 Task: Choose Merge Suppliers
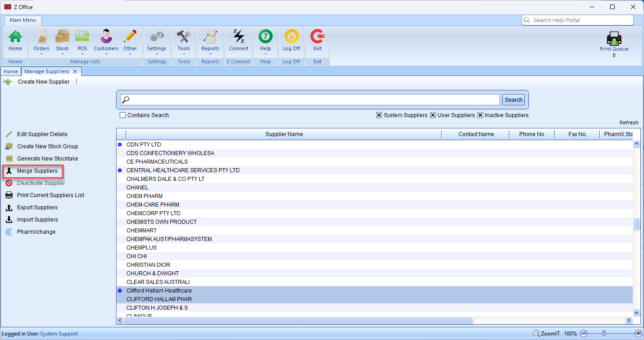[x=37, y=171]
